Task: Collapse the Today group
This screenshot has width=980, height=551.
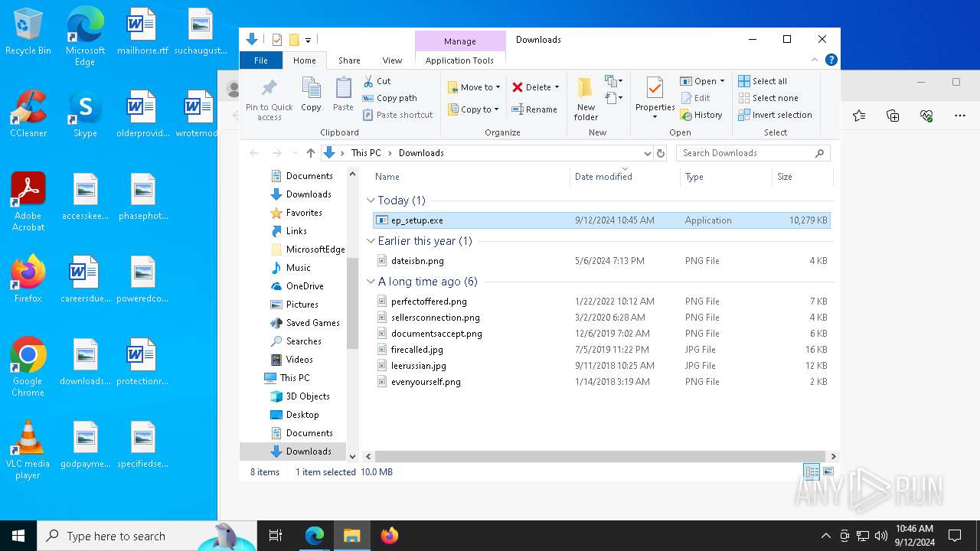Action: click(371, 201)
